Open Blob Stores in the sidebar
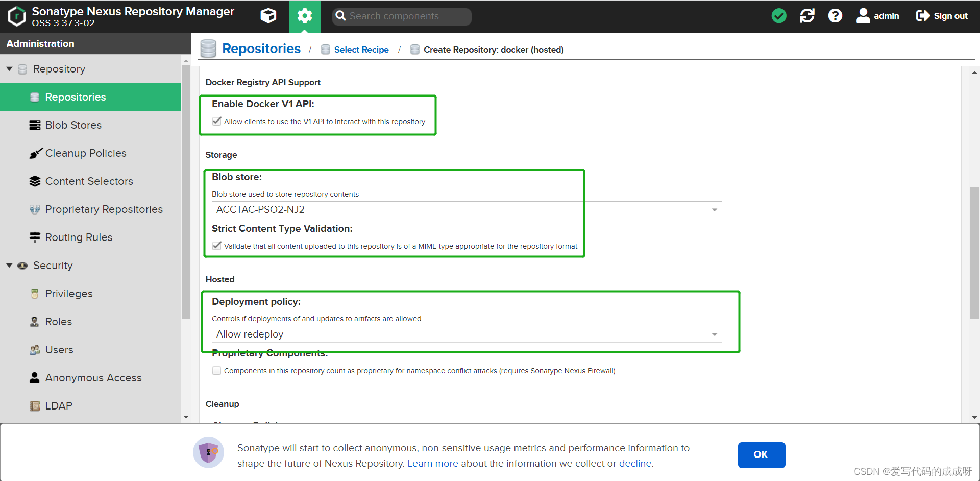980x481 pixels. [90, 125]
